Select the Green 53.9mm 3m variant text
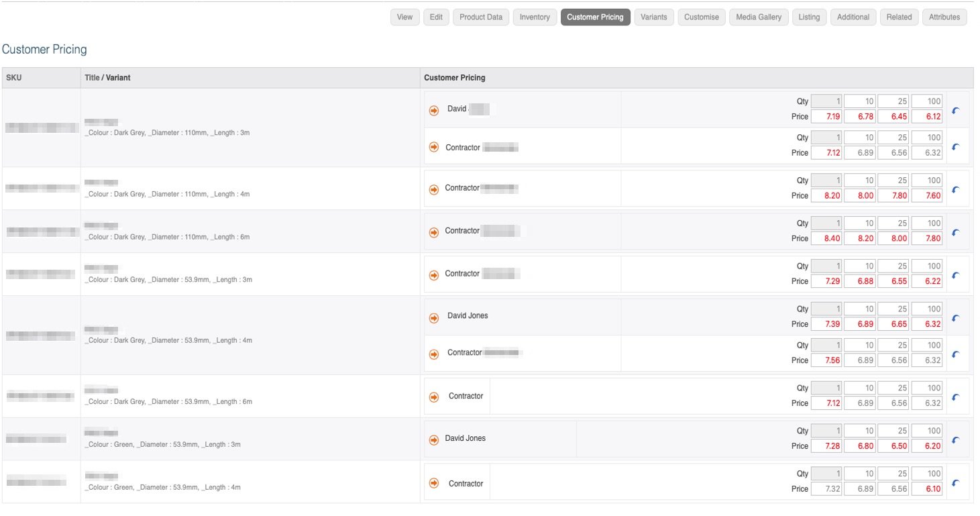 coord(162,444)
